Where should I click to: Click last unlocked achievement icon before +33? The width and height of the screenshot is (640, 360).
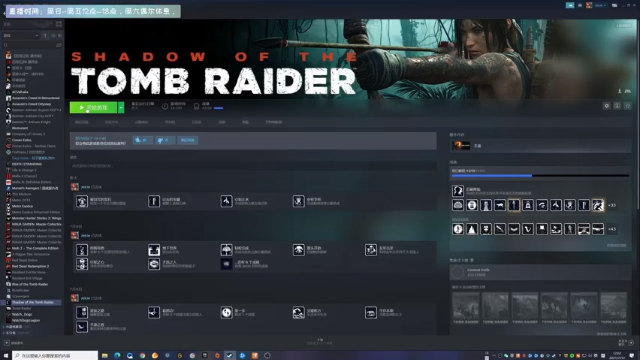click(x=598, y=205)
